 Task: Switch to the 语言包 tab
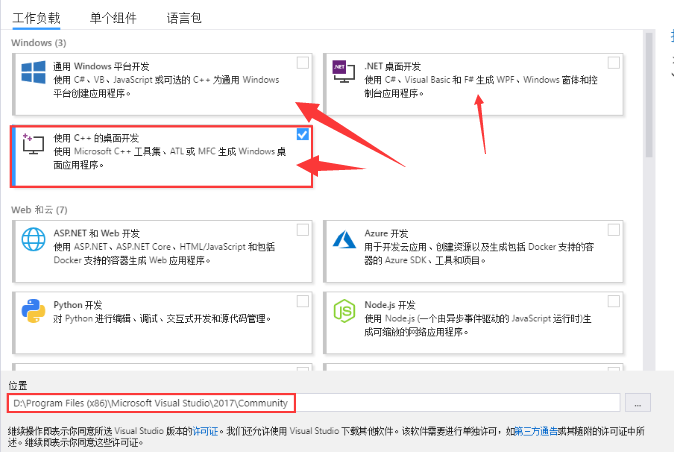(184, 18)
